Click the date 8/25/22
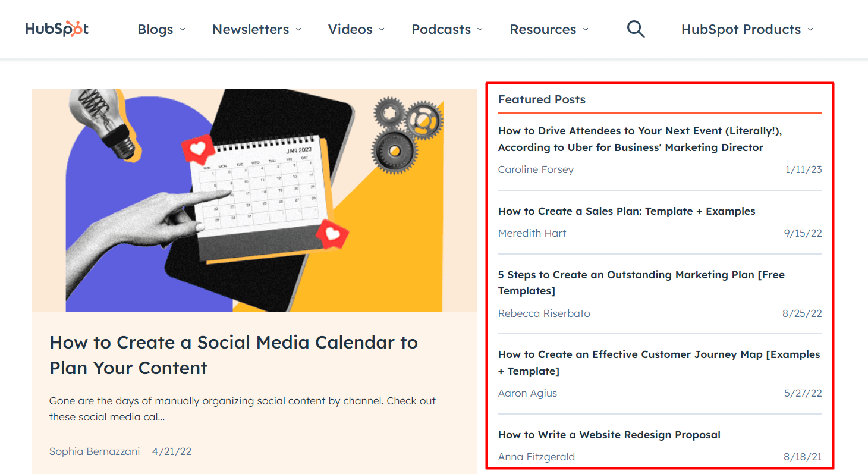 point(802,313)
